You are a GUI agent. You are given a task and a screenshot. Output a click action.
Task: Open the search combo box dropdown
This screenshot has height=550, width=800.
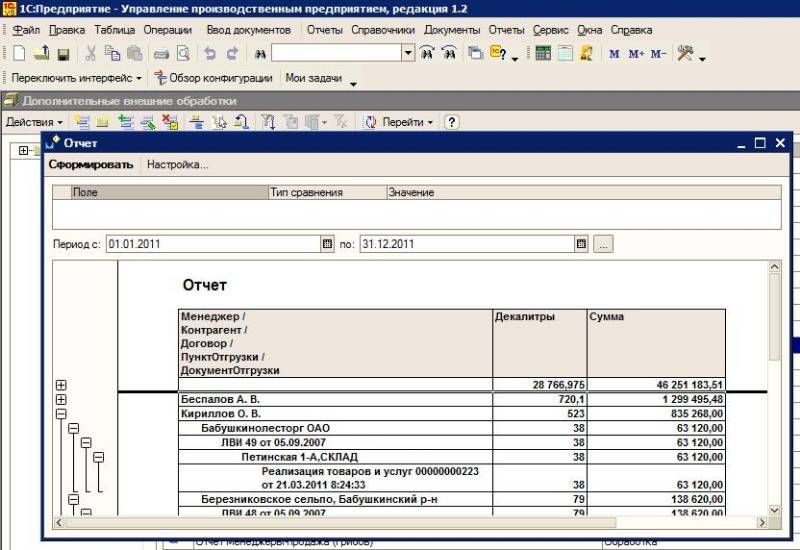click(x=408, y=54)
